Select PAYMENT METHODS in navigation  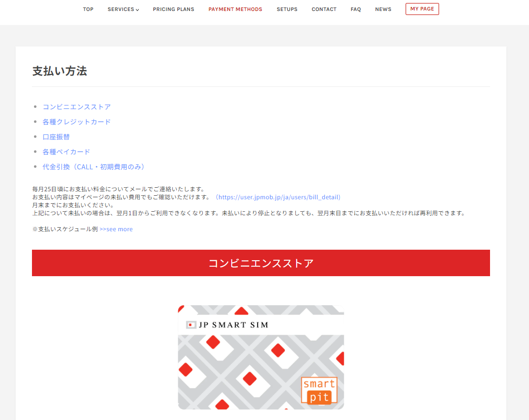coord(235,9)
